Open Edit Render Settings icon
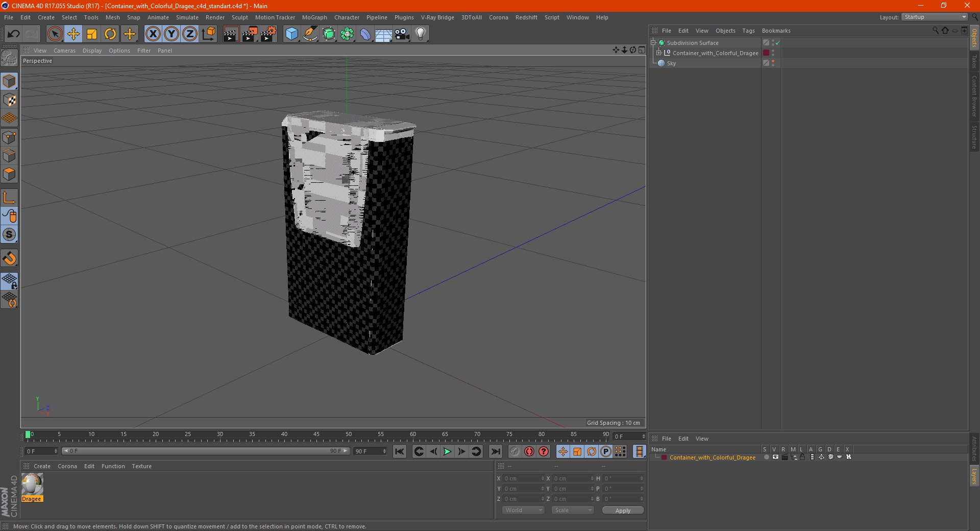 (268, 34)
